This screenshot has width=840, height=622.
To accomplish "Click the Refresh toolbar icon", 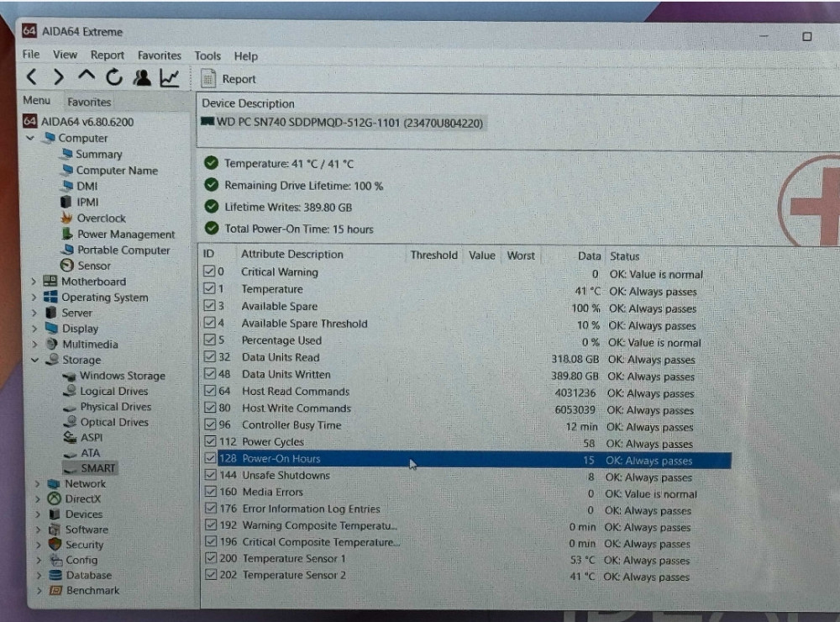I will [x=113, y=78].
